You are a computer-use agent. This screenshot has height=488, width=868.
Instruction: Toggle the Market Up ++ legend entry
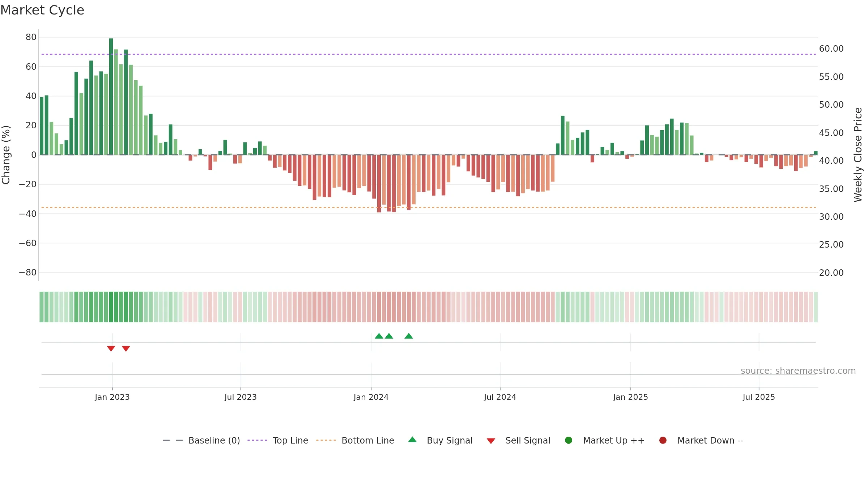point(604,440)
